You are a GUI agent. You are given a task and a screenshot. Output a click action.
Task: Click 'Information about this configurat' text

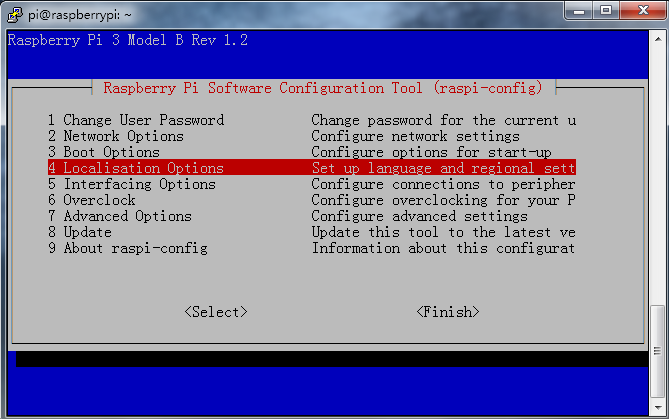(444, 248)
